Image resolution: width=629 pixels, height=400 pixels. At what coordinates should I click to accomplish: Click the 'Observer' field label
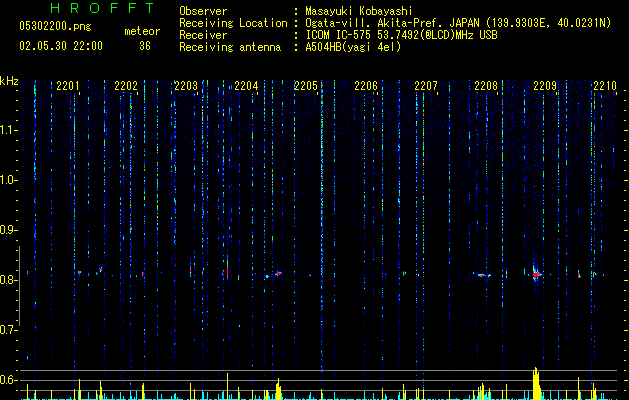pos(203,11)
